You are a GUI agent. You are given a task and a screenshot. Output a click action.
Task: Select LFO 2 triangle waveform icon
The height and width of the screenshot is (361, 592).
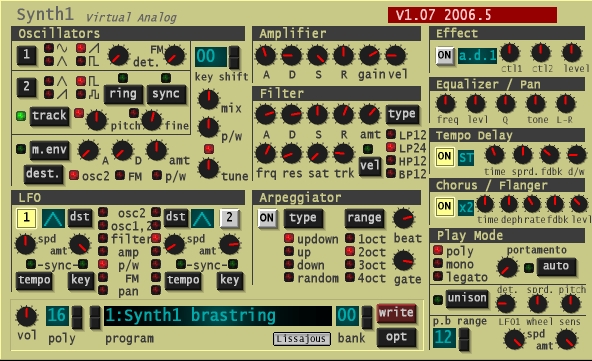coord(202,218)
